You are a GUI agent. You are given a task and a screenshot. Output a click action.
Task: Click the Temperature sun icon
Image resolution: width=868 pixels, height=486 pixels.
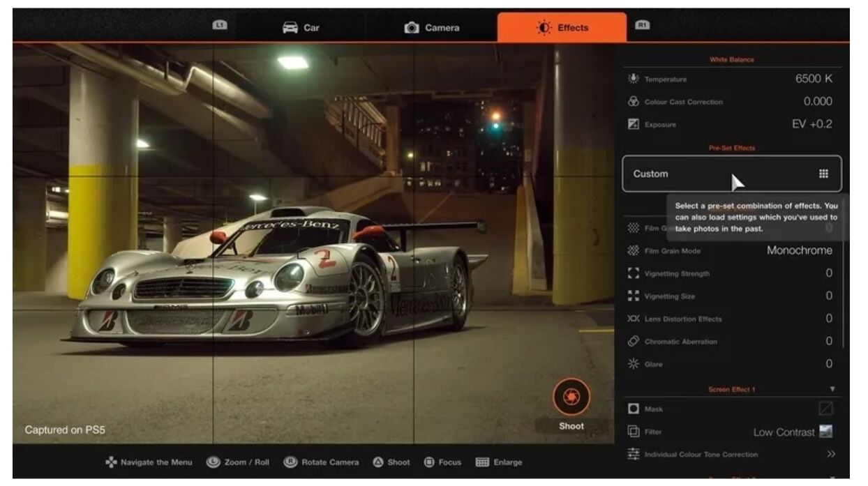tap(634, 79)
